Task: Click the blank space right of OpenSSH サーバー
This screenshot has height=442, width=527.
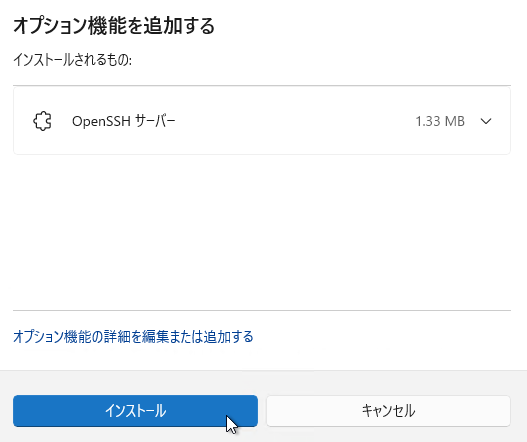Action: coord(296,121)
